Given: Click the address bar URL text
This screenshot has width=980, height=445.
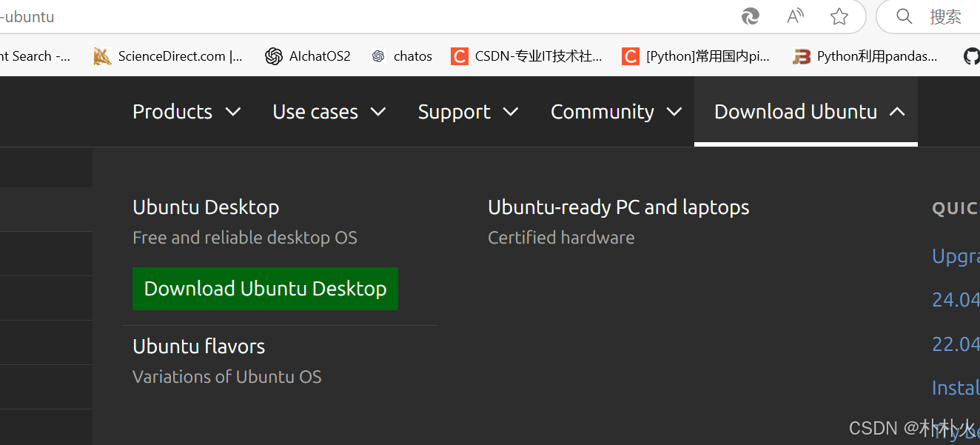Looking at the screenshot, I should click(27, 16).
